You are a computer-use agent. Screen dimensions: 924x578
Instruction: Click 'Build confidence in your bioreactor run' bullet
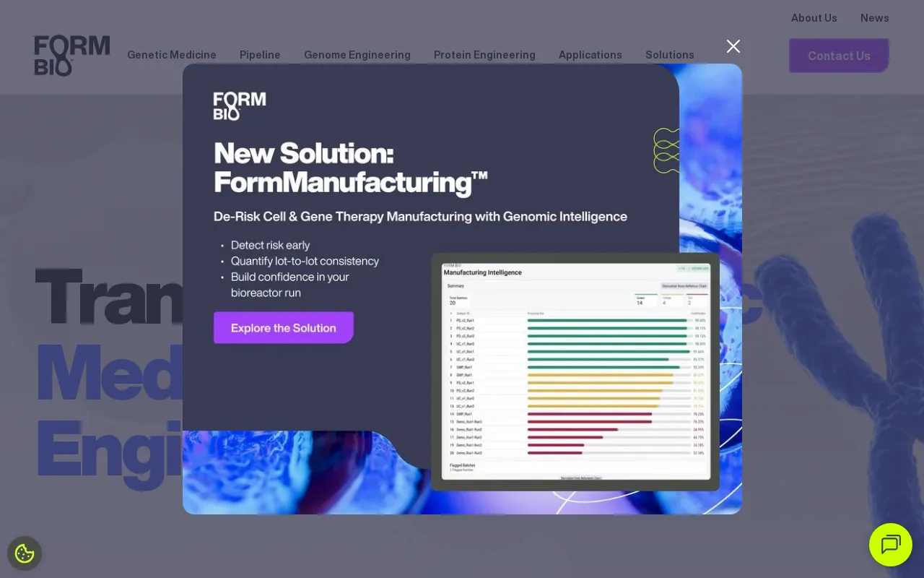pyautogui.click(x=290, y=285)
